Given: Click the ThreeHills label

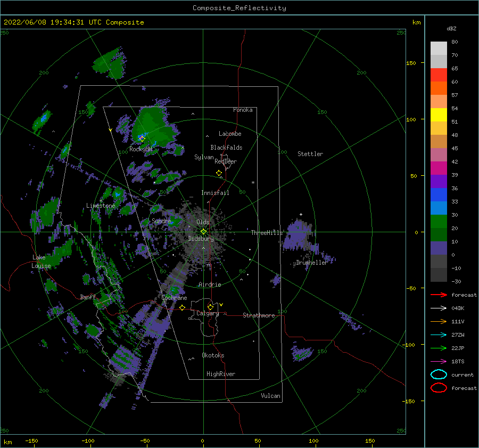Looking at the screenshot, I should pos(267,233).
